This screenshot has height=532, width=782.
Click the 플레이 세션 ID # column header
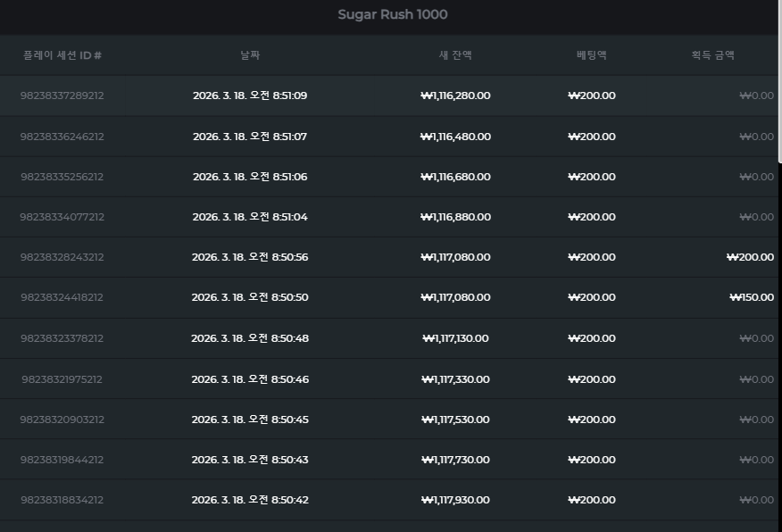[x=62, y=54]
